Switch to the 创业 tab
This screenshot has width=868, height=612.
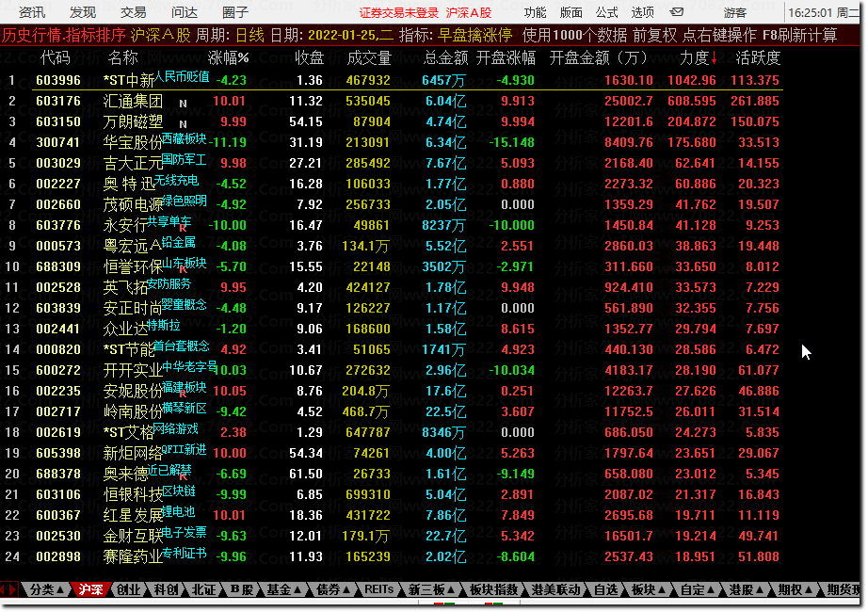128,589
